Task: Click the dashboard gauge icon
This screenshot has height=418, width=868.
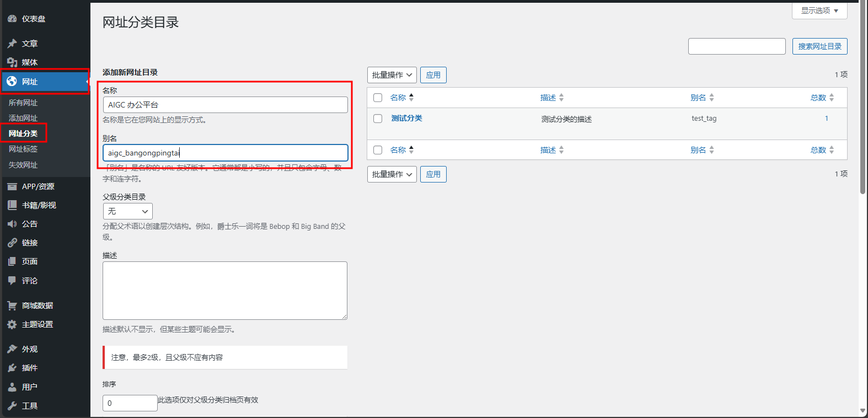Action: coord(12,19)
